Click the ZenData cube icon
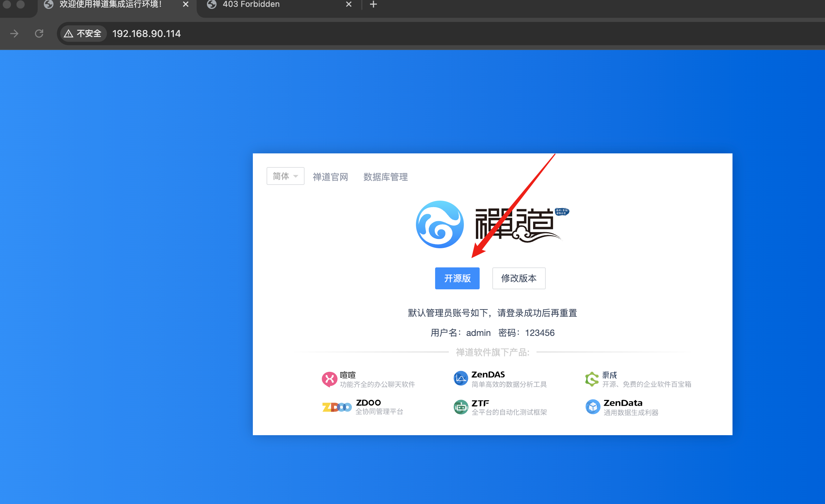 [x=593, y=407]
